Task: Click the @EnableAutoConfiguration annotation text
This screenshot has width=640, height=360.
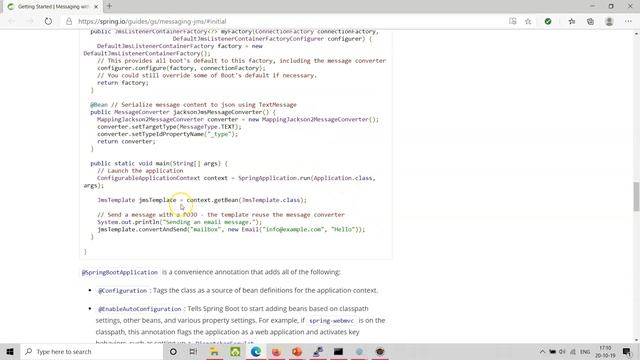Action: click(140, 309)
